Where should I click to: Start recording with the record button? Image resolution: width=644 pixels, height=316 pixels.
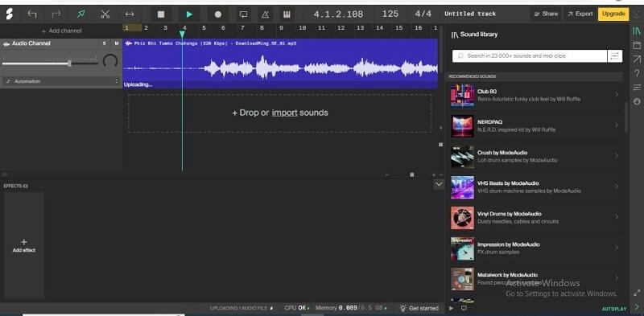[x=217, y=14]
